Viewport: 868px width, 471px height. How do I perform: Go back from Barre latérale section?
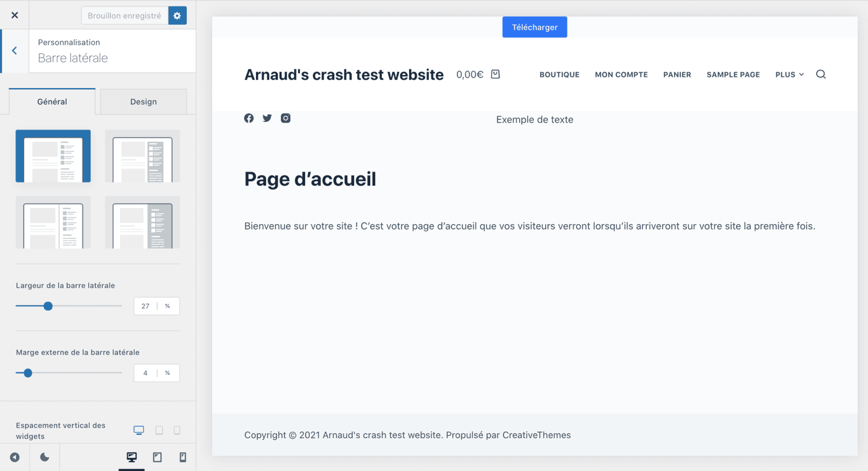[14, 51]
